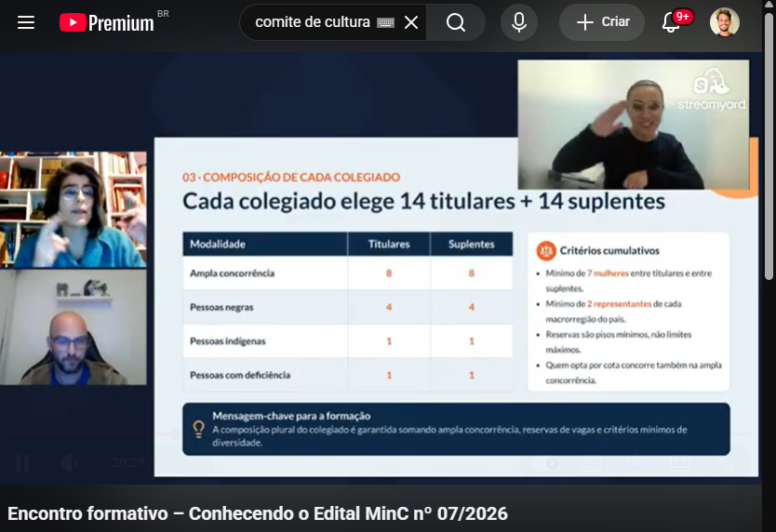Image resolution: width=776 pixels, height=532 pixels.
Task: Open the Criar create menu
Action: click(x=602, y=22)
